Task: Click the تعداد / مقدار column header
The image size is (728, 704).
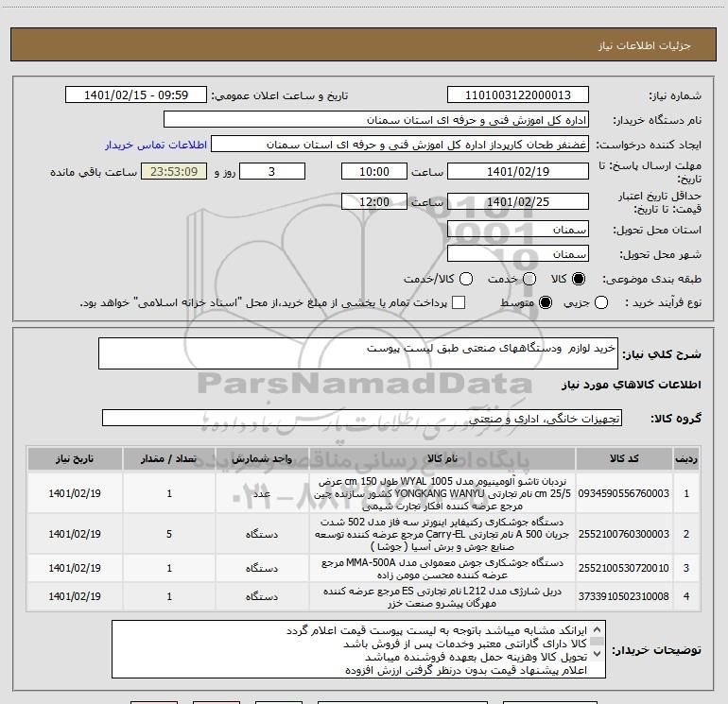Action: point(169,459)
